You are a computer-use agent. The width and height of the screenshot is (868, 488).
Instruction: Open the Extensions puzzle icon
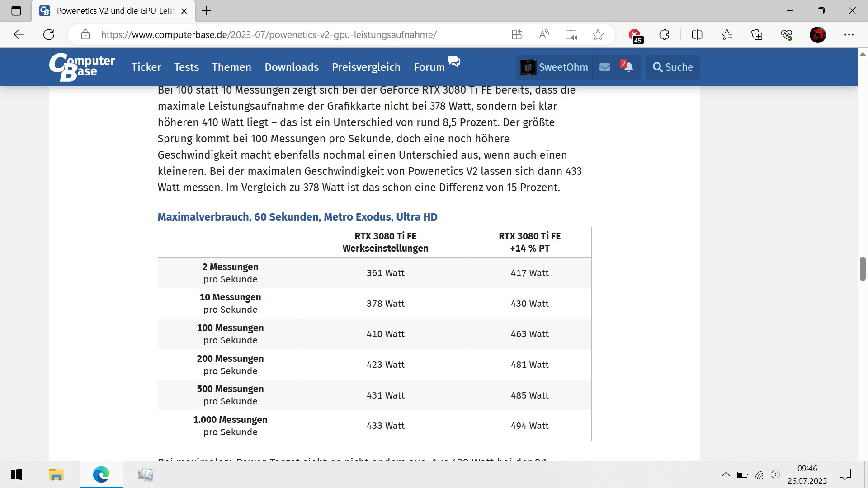(x=664, y=35)
